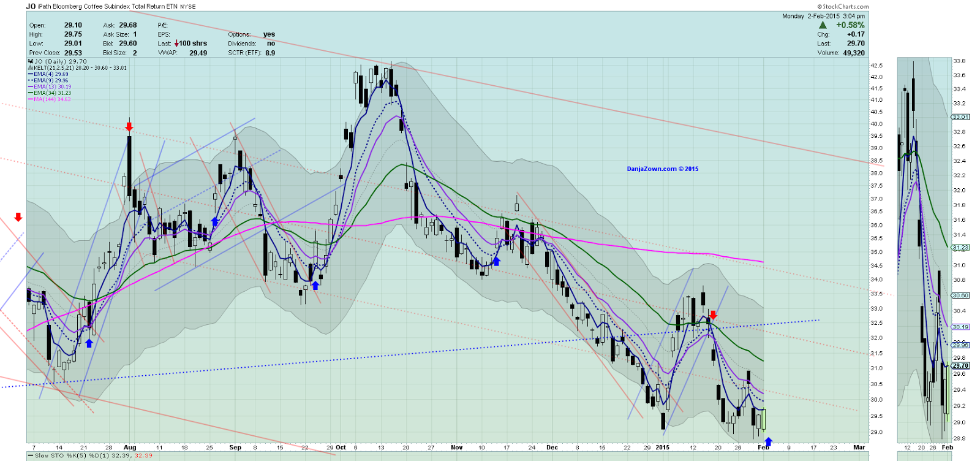980x461 pixels.
Task: Click the JO ticker symbol in the title
Action: [x=31, y=6]
